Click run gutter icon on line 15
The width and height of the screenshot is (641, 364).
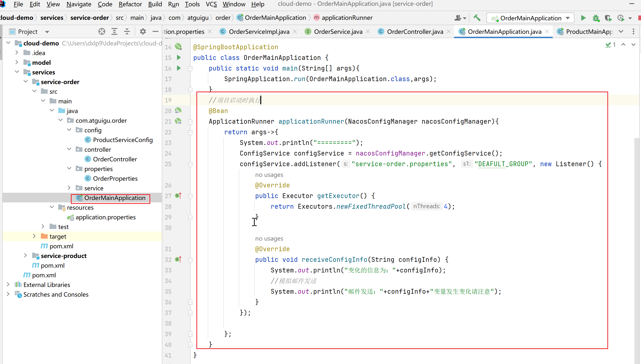tap(179, 57)
